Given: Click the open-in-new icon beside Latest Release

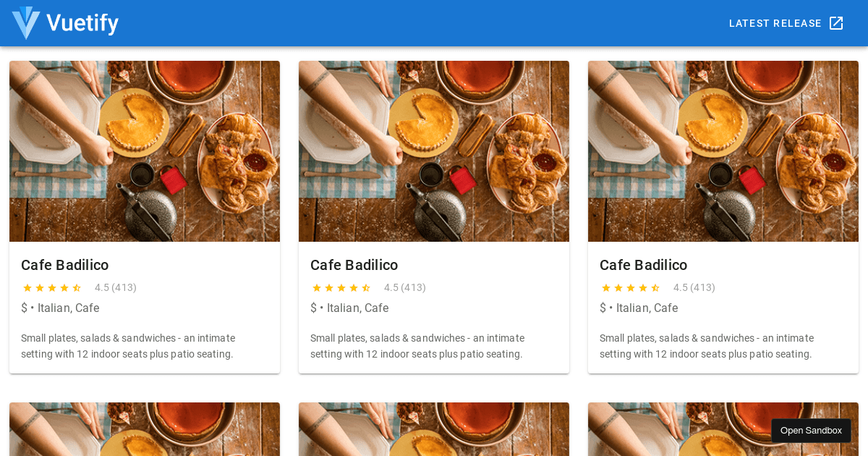Looking at the screenshot, I should pos(836,23).
